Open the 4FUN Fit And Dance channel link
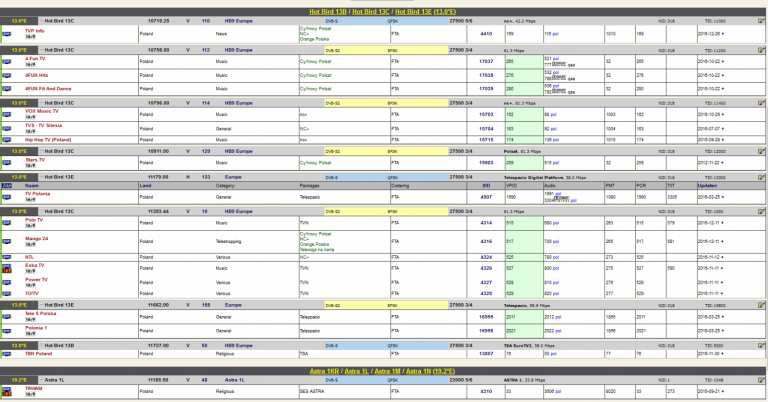The image size is (768, 402). [48, 89]
